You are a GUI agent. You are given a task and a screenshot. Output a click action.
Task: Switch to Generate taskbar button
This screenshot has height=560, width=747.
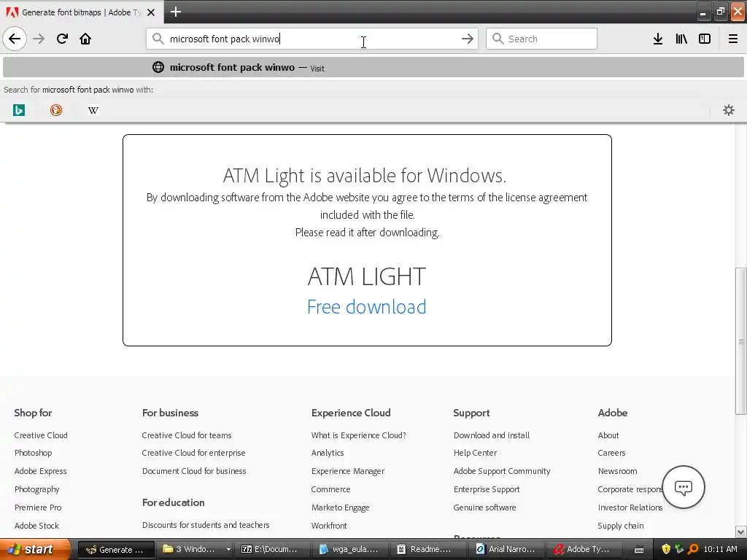(116, 549)
